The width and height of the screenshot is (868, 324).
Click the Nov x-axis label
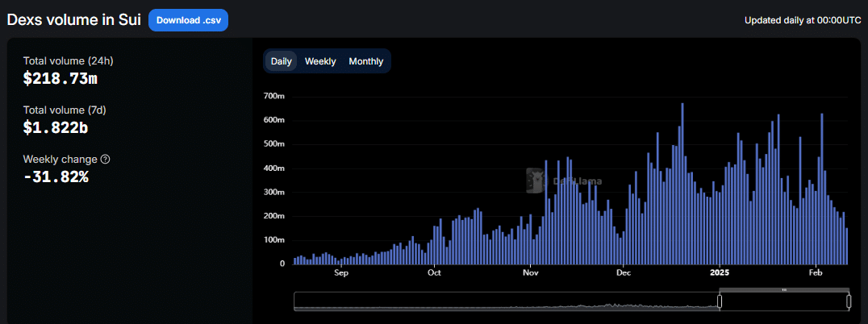pos(530,272)
